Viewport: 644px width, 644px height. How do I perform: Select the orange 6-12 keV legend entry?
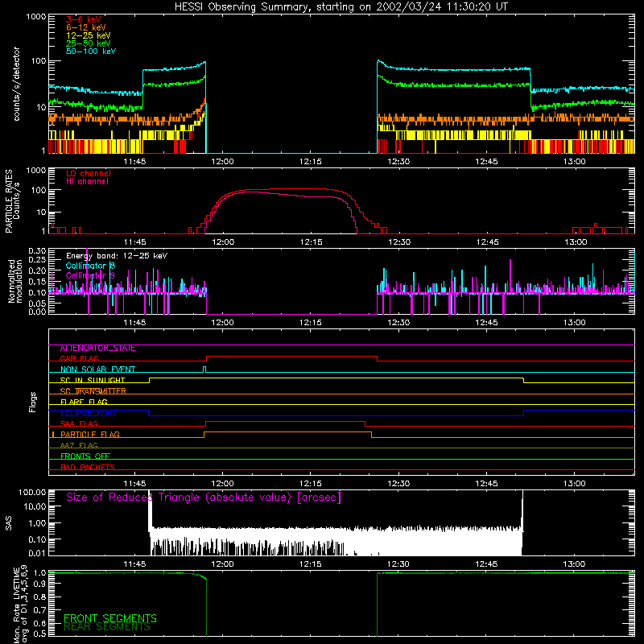point(86,27)
